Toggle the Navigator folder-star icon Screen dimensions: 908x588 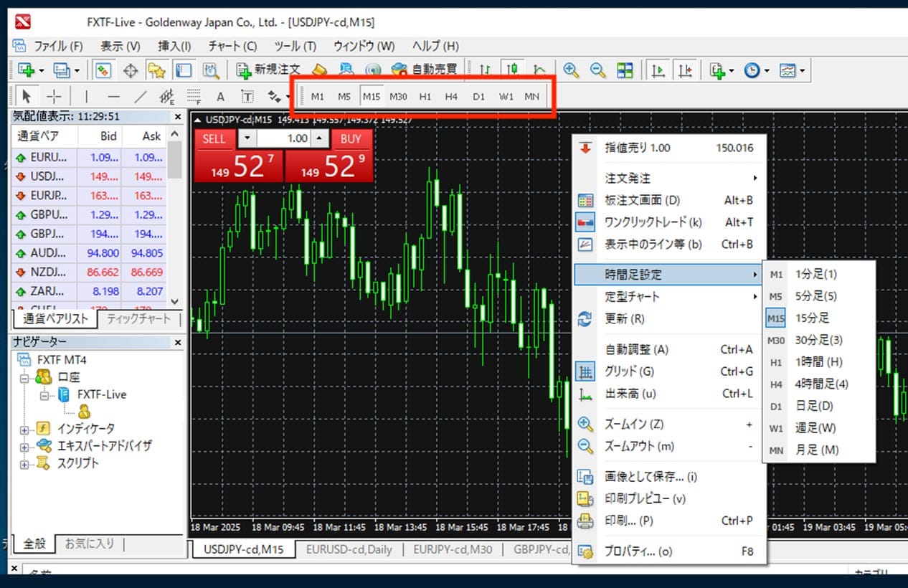click(156, 70)
